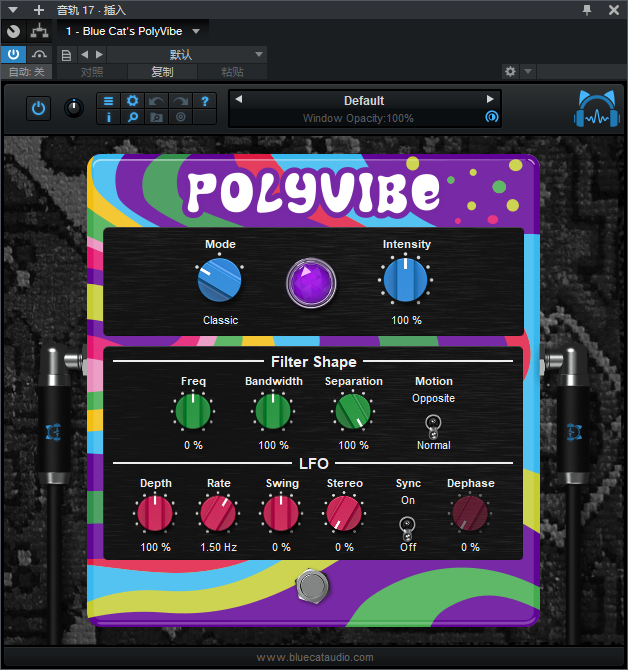
Task: Click the Classic mode value
Action: (220, 320)
